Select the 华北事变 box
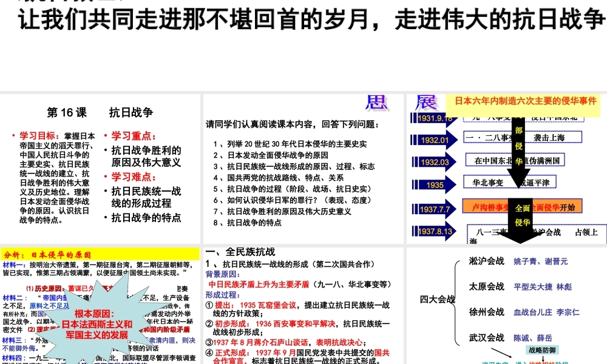 tap(509, 183)
